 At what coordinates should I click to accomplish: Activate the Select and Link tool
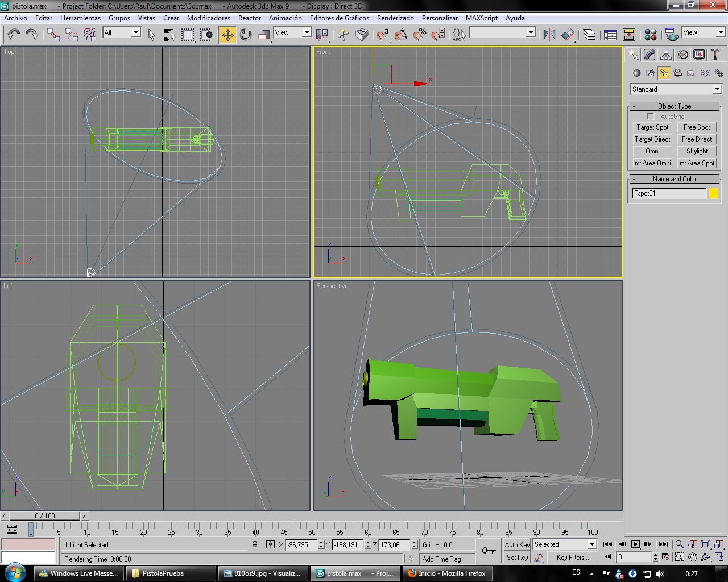[x=53, y=35]
